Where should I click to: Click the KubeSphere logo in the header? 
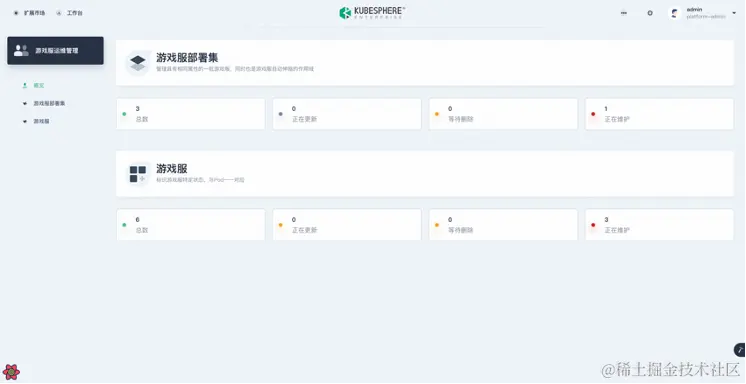tap(372, 13)
